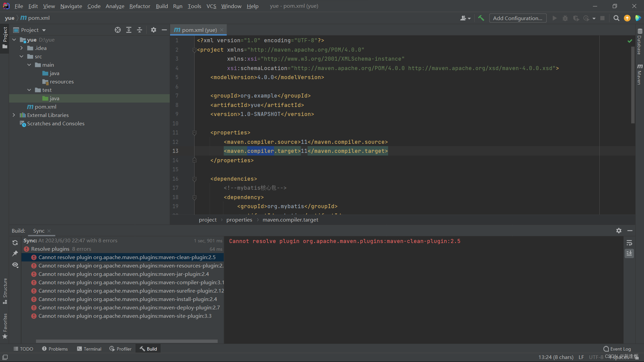Switch to the Terminal tool tab
The image size is (644, 362).
click(89, 349)
